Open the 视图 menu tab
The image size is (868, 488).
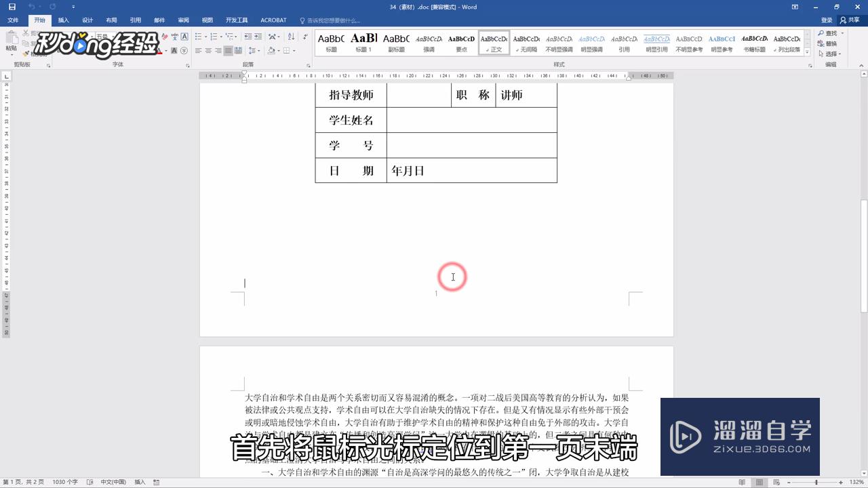pos(208,20)
